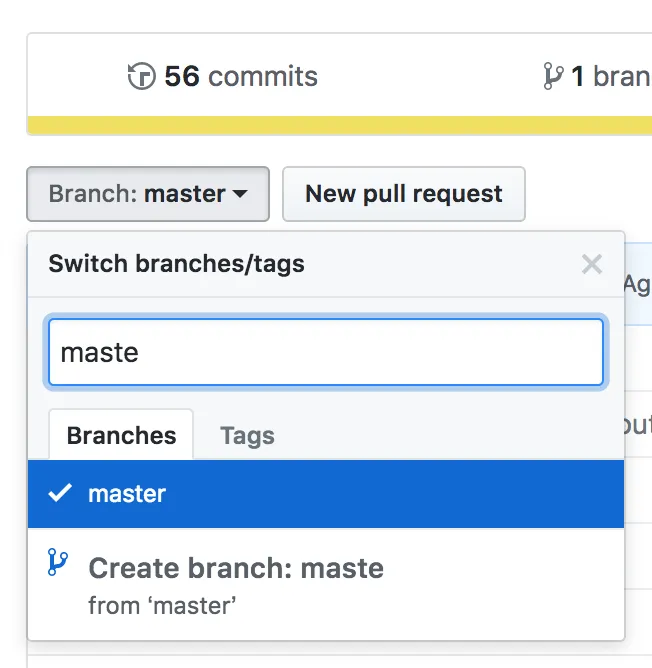The width and height of the screenshot is (652, 668).
Task: Click the "Switch branches/tags" header title
Action: tap(176, 264)
